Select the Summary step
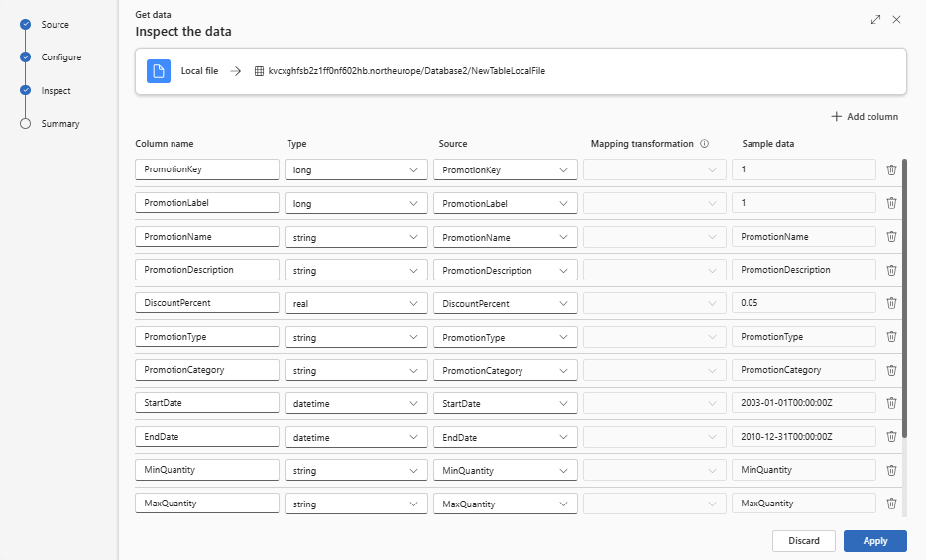Screen dimensions: 926x560 tap(59, 124)
